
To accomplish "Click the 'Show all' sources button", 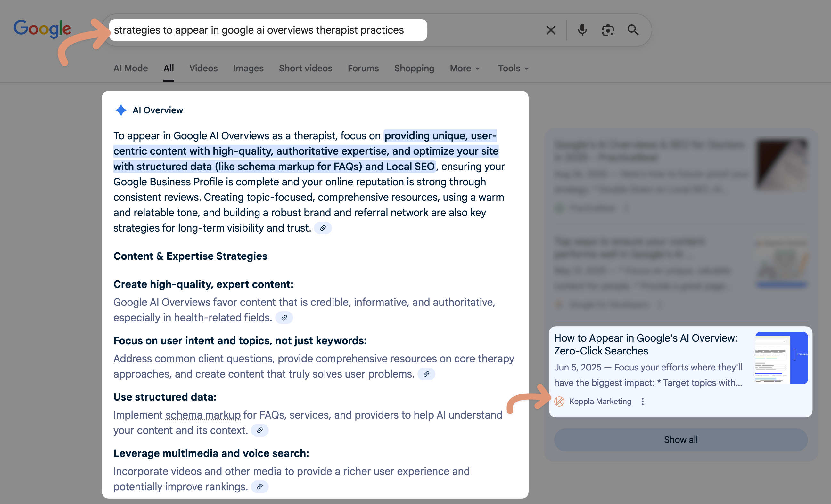I will [x=680, y=440].
